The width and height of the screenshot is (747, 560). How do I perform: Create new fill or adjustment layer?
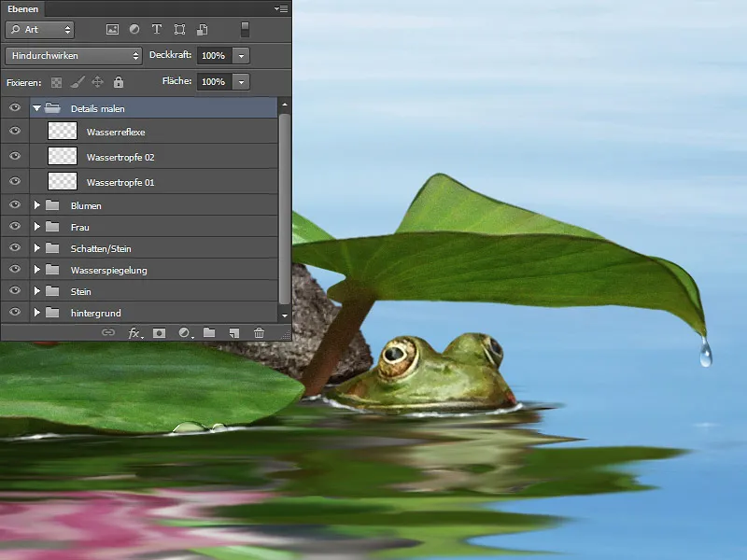pos(185,333)
